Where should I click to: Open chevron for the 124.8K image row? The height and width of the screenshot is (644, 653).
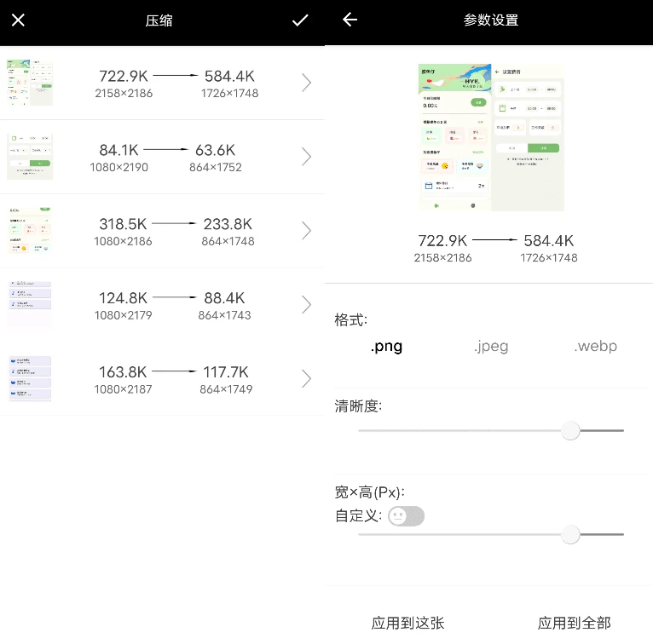tap(307, 304)
